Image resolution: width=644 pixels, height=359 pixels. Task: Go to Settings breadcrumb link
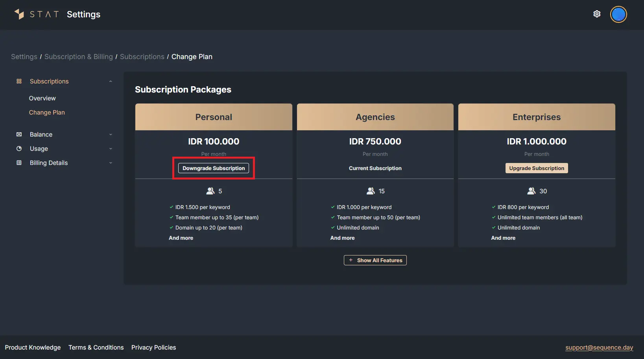(x=24, y=57)
